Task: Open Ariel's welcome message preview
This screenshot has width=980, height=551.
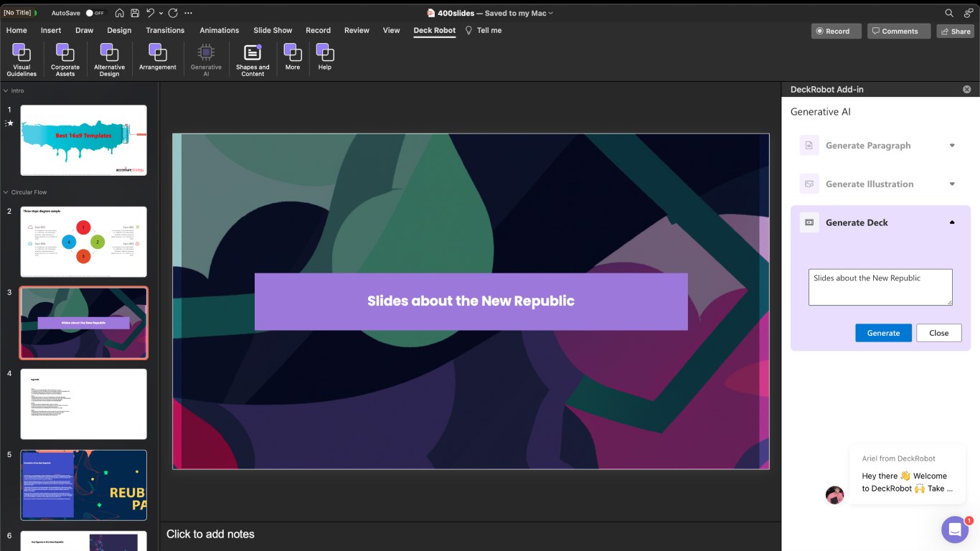Action: click(x=907, y=474)
